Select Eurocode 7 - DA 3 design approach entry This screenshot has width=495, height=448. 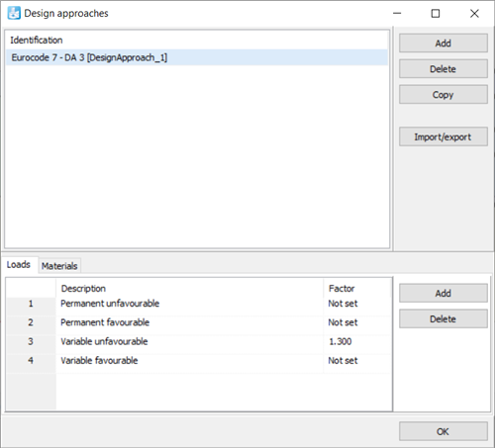point(197,57)
